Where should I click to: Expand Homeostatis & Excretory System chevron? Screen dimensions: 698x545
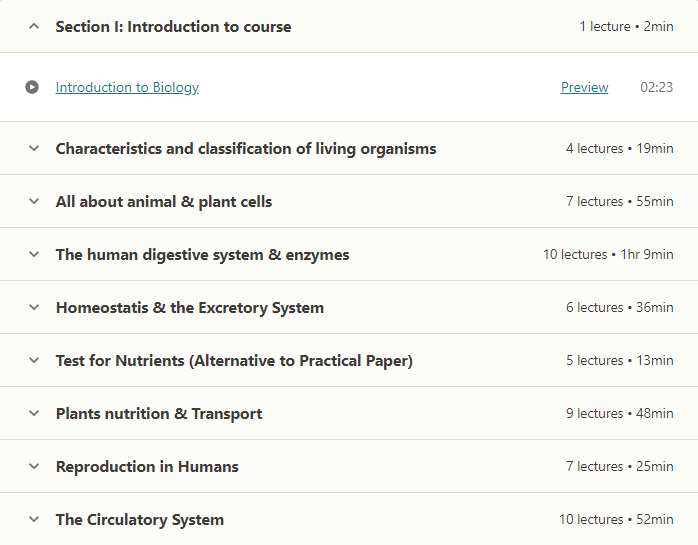click(34, 307)
